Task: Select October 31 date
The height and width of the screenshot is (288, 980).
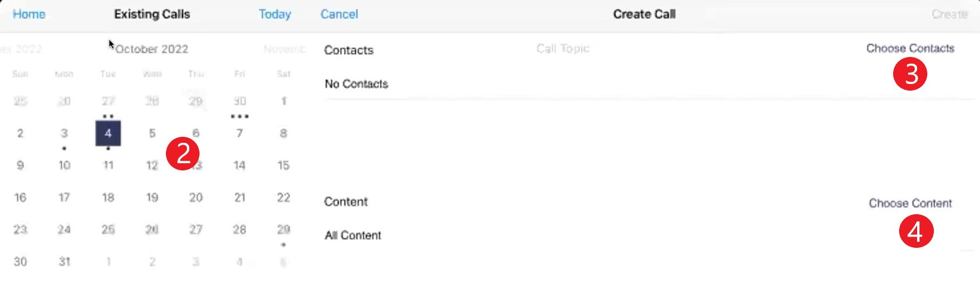Action: (64, 262)
